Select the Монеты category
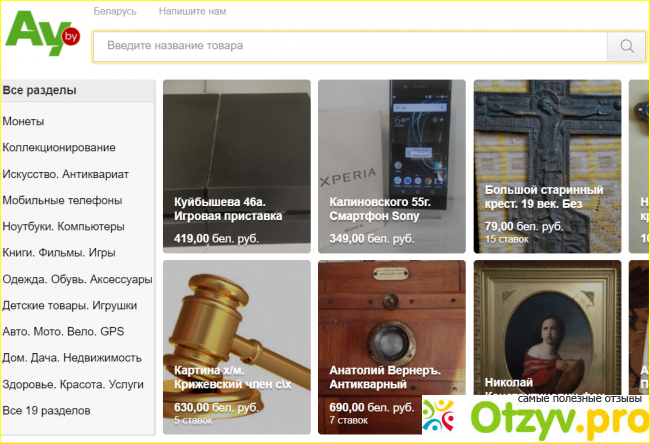The width and height of the screenshot is (650, 443). pos(23,121)
